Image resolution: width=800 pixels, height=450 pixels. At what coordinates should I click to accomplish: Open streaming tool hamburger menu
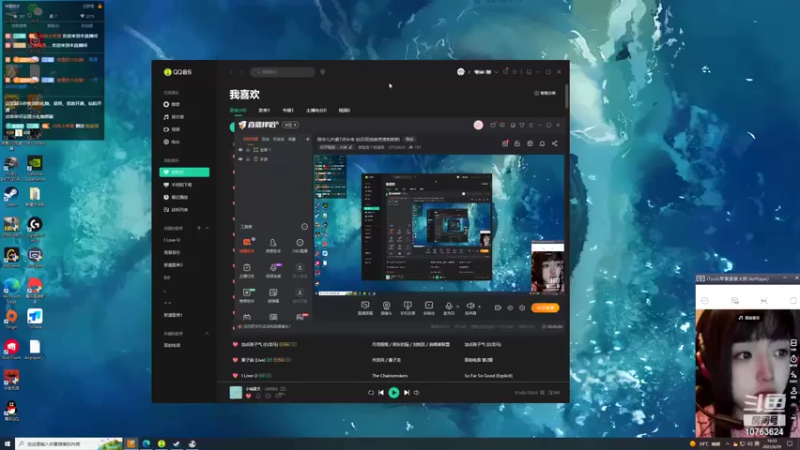point(531,125)
